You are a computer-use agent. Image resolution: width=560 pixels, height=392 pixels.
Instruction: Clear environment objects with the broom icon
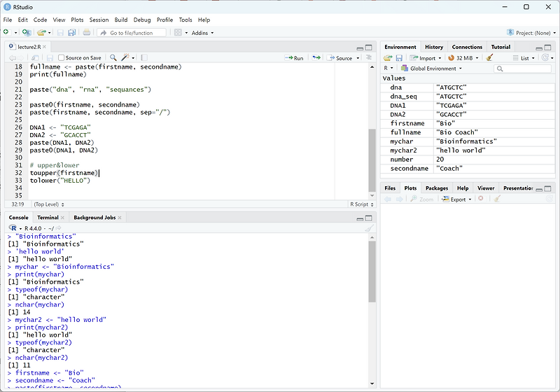click(x=490, y=58)
